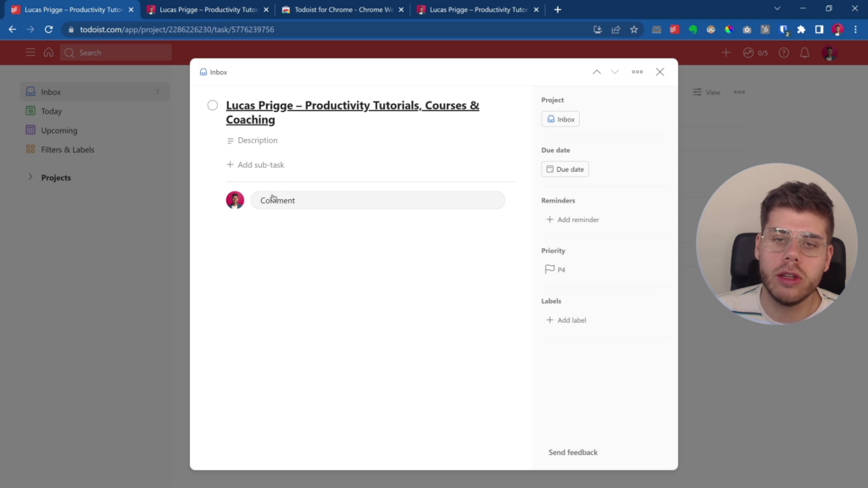Click Add reminder

click(x=572, y=219)
